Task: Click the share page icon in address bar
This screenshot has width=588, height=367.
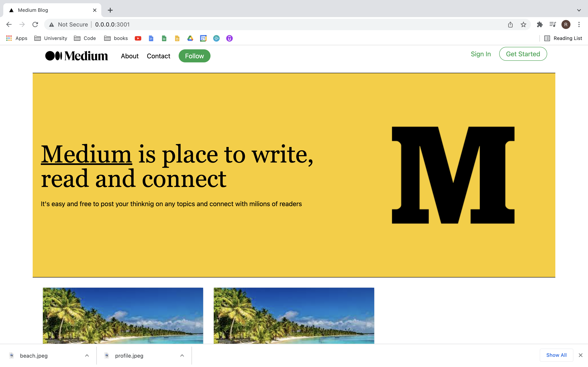Action: tap(510, 24)
